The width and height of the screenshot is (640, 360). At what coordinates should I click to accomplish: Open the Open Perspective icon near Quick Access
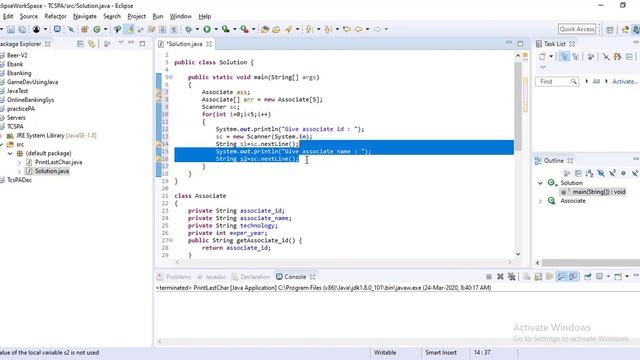(610, 29)
